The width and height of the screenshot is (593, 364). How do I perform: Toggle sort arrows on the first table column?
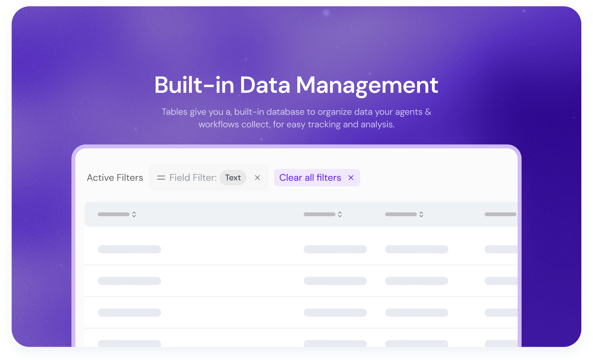tap(134, 214)
